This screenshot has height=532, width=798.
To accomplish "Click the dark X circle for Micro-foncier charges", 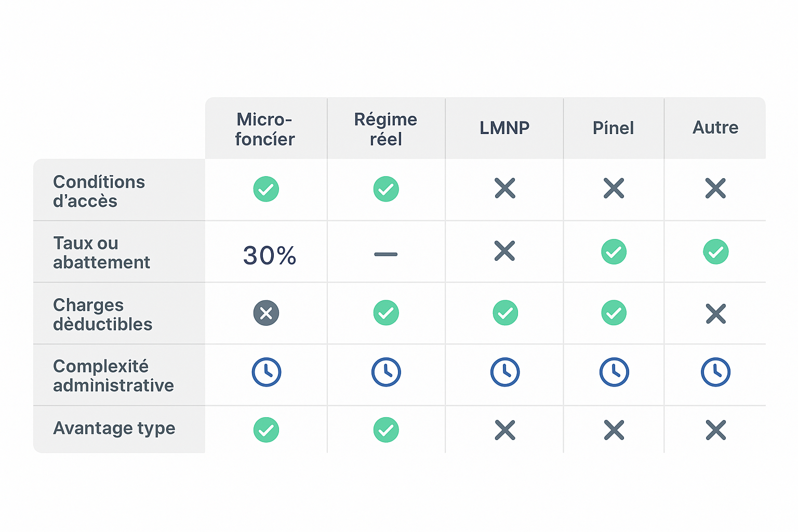I will (266, 313).
